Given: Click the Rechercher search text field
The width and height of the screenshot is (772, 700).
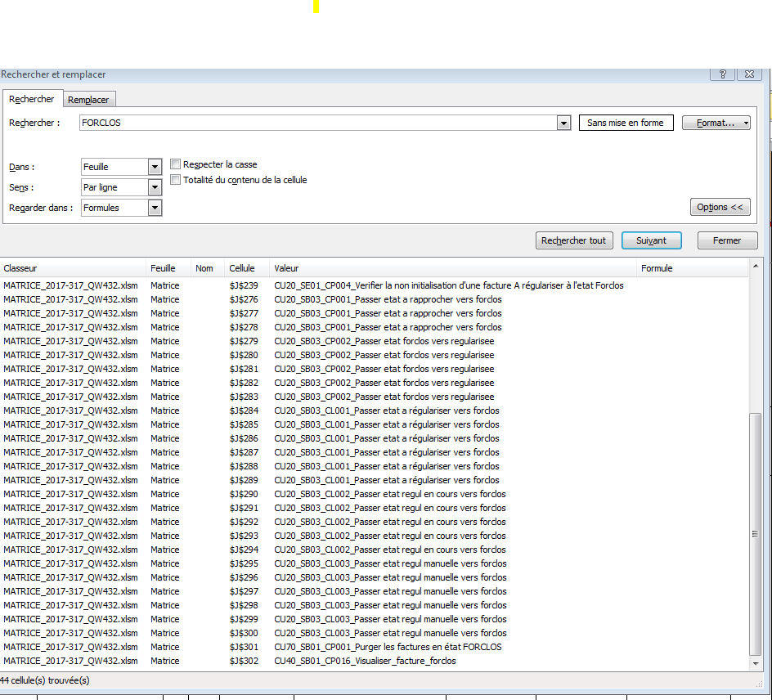Looking at the screenshot, I should pyautogui.click(x=318, y=123).
